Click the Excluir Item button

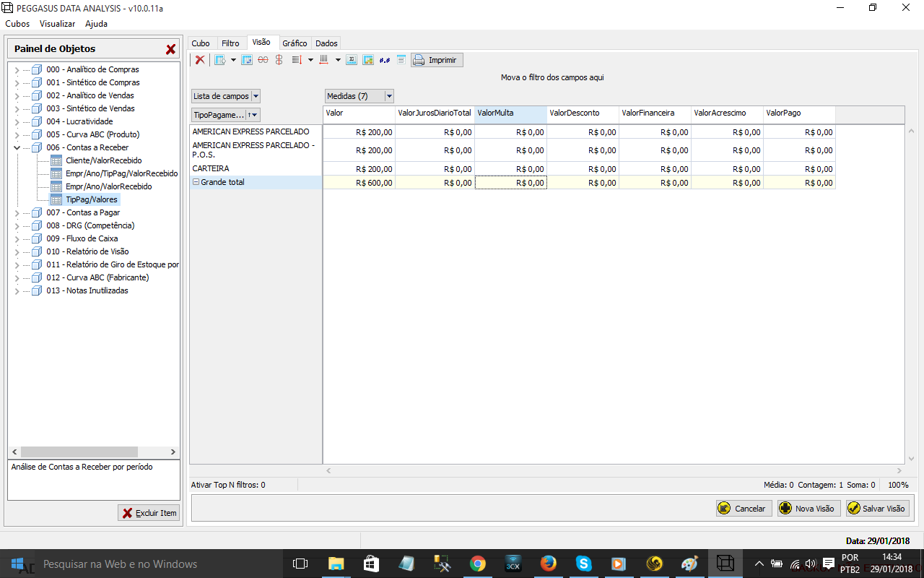[149, 513]
